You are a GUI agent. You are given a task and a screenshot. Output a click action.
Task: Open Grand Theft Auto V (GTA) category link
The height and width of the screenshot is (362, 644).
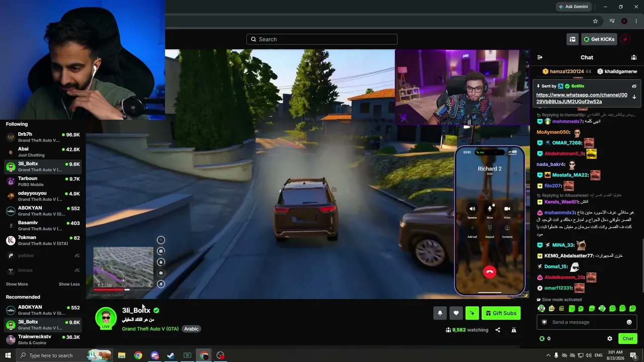[x=150, y=329]
